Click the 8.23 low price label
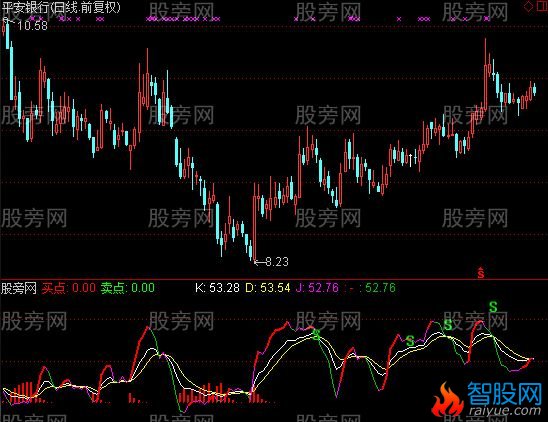 [x=277, y=262]
